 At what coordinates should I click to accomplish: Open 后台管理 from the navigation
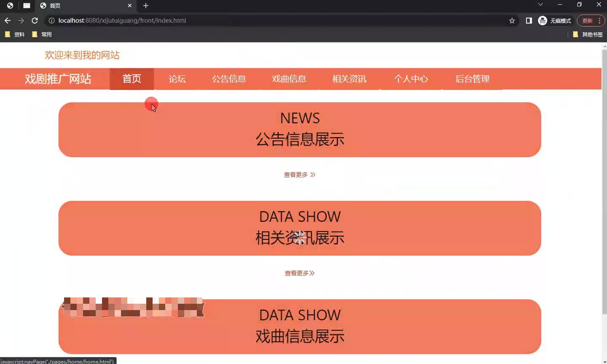(472, 79)
